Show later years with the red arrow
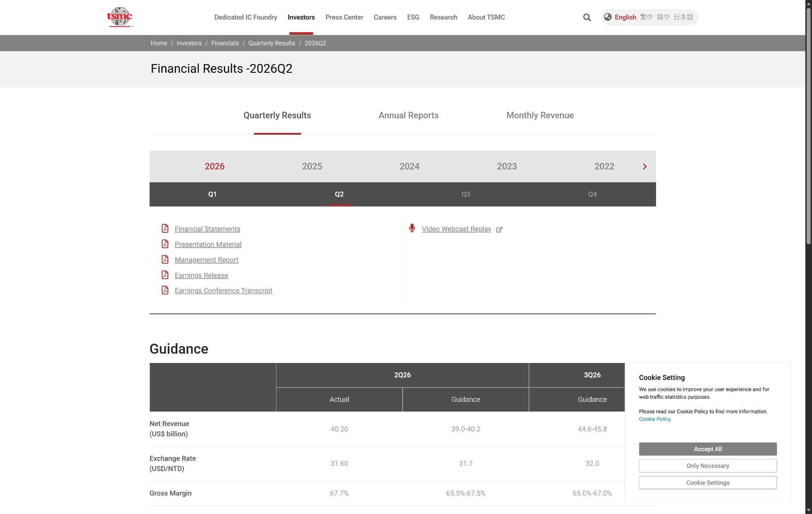Screen dimensions: 812x514 click(645, 166)
